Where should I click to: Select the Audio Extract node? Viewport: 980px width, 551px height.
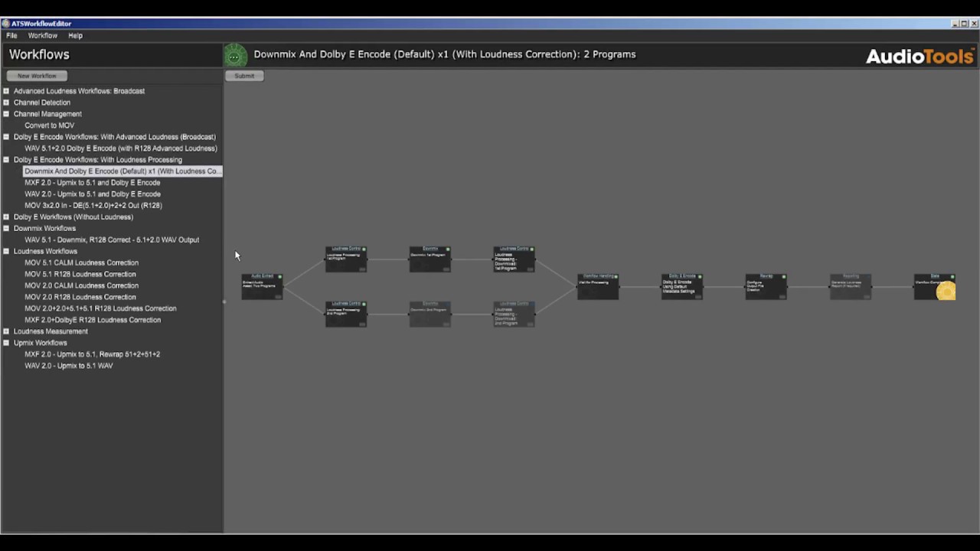click(262, 286)
